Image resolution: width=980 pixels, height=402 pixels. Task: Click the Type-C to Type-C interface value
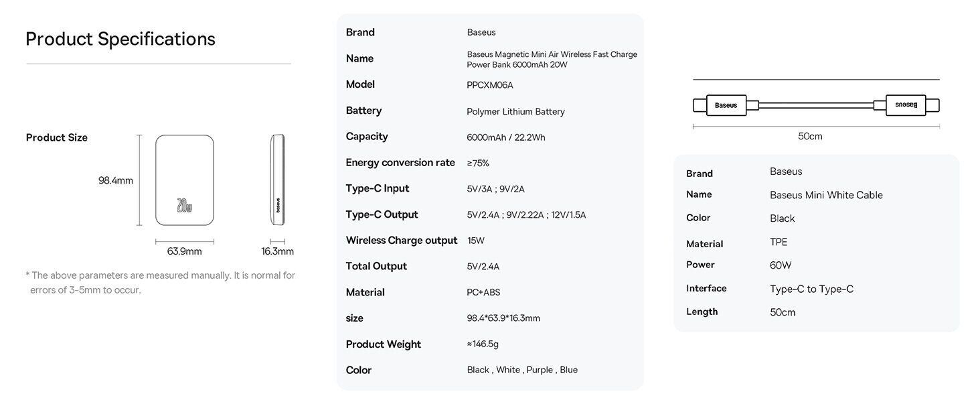coord(811,289)
